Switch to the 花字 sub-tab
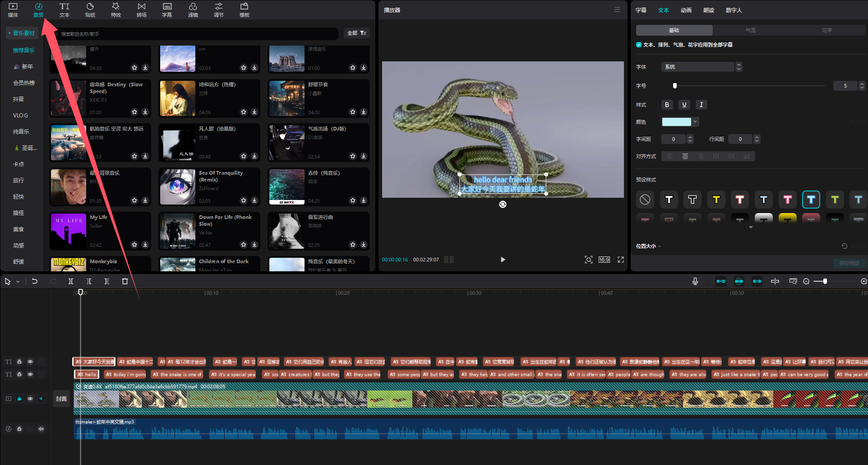Image resolution: width=868 pixels, height=465 pixels. click(826, 30)
